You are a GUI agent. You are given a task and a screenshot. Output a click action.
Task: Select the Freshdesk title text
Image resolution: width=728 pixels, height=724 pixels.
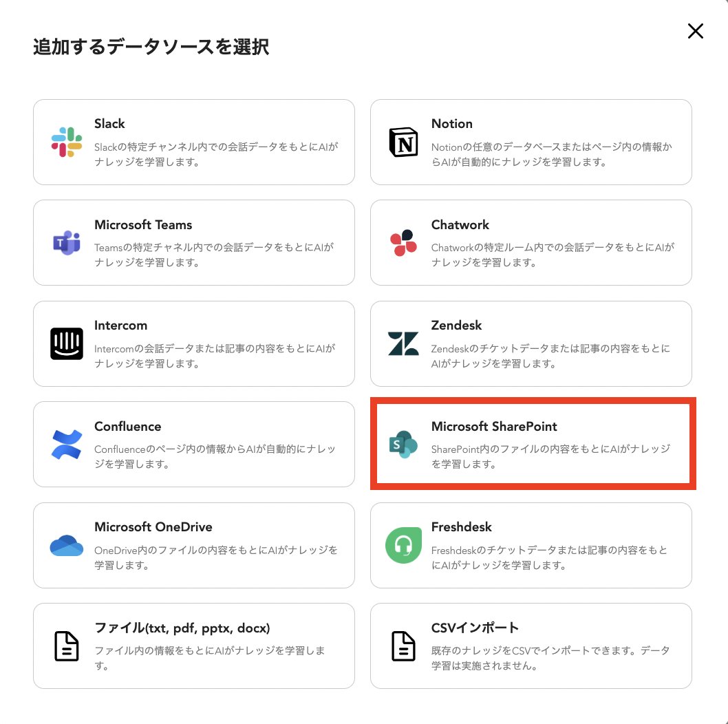tap(462, 527)
